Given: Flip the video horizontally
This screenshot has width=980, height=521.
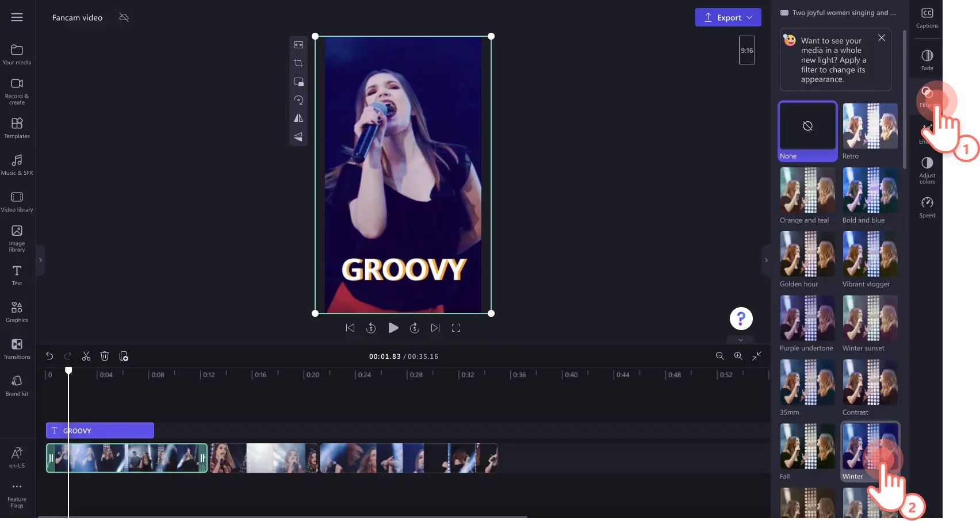Looking at the screenshot, I should [x=298, y=118].
